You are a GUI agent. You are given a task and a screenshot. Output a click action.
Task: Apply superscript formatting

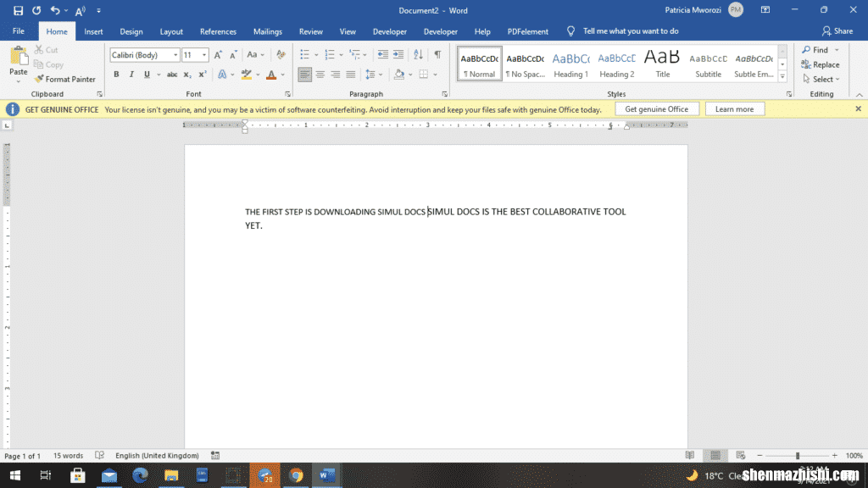203,75
